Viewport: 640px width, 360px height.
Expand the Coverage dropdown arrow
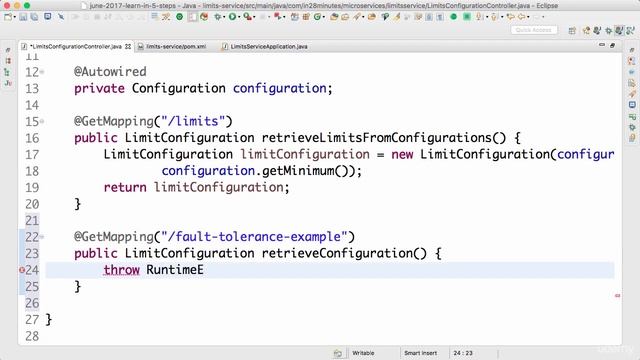[254, 17]
